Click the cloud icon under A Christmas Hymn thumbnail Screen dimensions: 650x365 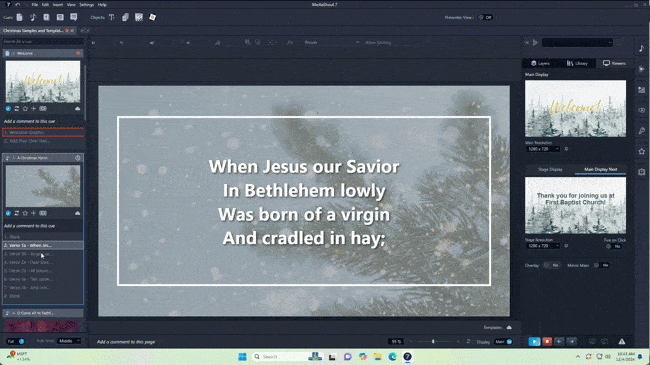click(78, 213)
